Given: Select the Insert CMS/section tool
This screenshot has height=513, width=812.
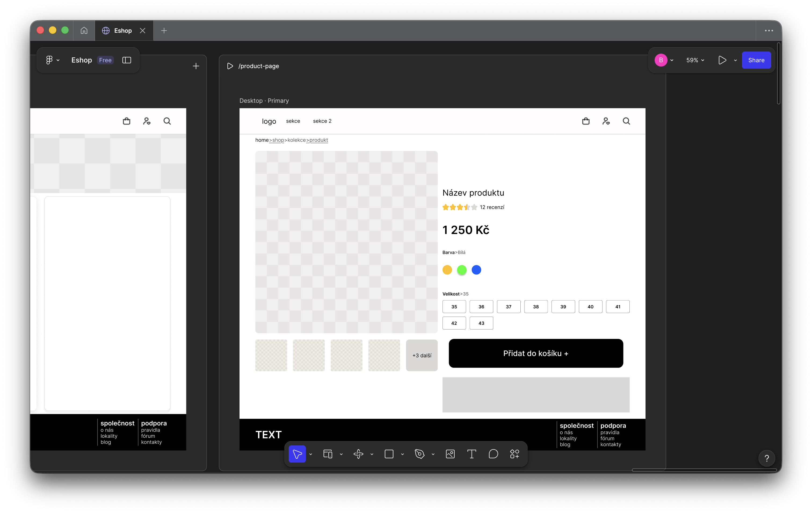Looking at the screenshot, I should pyautogui.click(x=358, y=454).
